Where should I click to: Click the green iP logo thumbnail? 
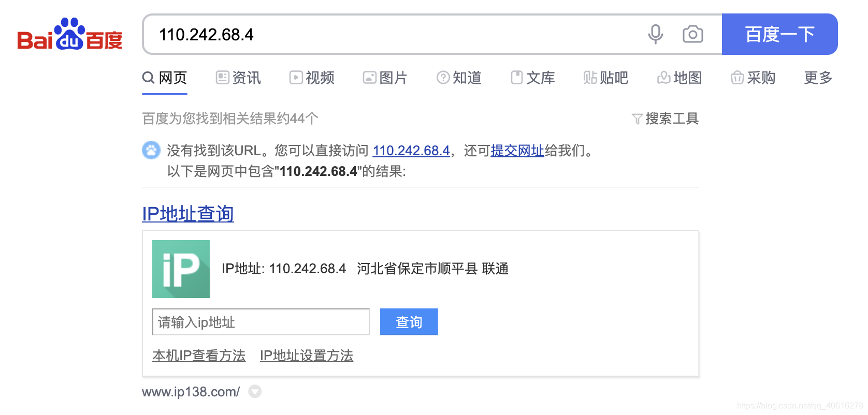(181, 269)
